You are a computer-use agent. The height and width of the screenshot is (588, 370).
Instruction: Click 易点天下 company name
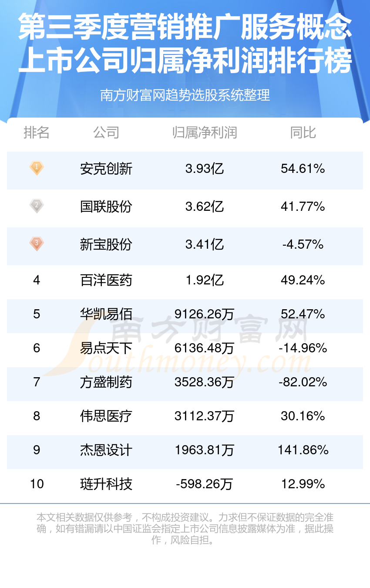[x=106, y=348]
